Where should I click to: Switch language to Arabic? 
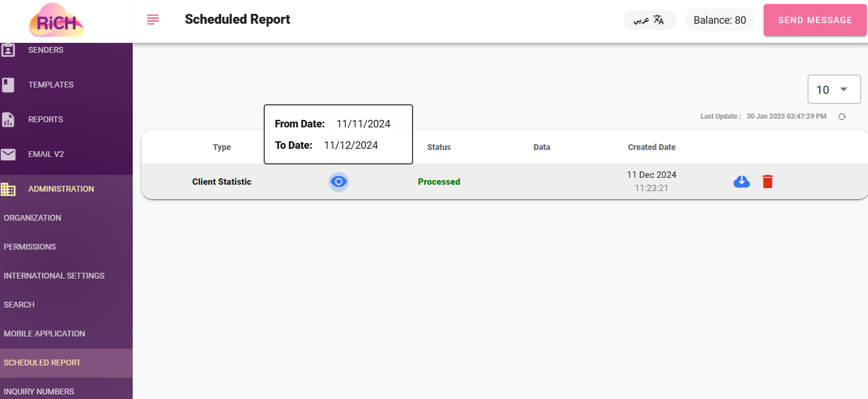650,20
